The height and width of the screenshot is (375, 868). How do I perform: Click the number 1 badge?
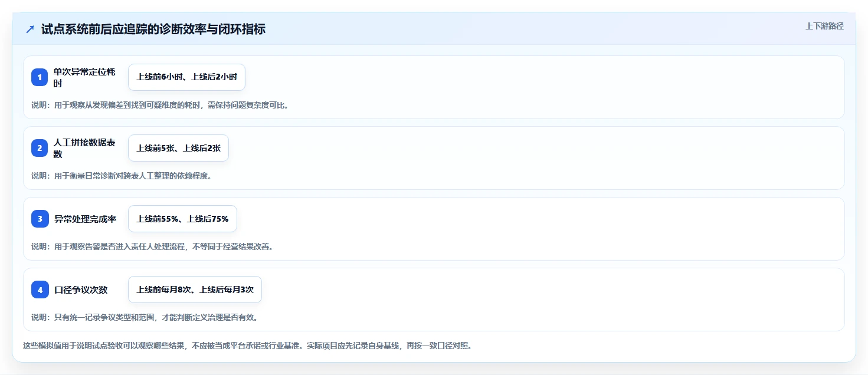tap(40, 77)
